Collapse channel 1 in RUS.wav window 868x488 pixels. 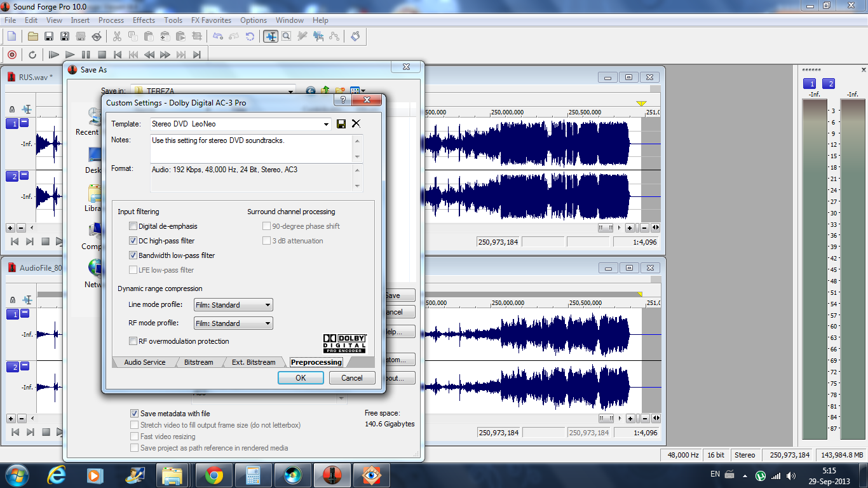pos(24,123)
